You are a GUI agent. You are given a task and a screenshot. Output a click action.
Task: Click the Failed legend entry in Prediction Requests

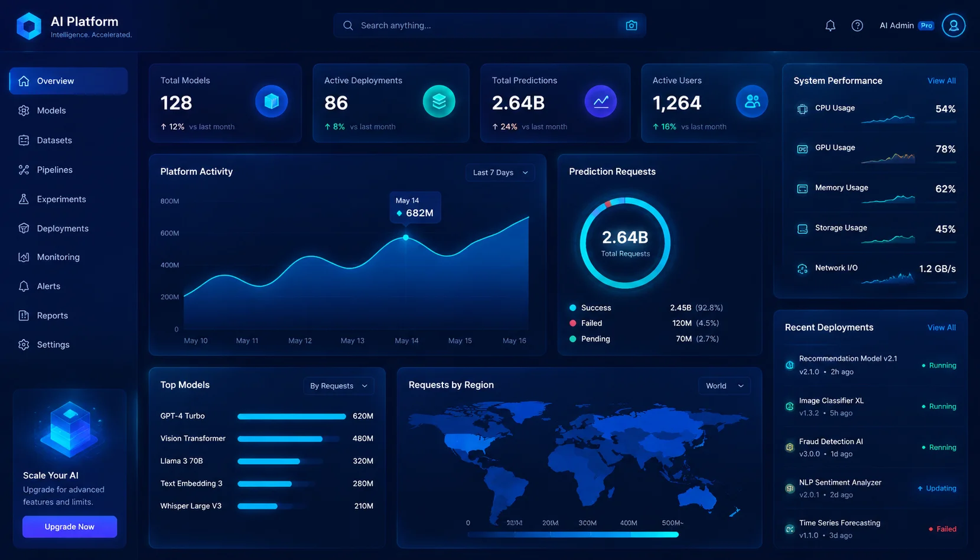(x=644, y=323)
